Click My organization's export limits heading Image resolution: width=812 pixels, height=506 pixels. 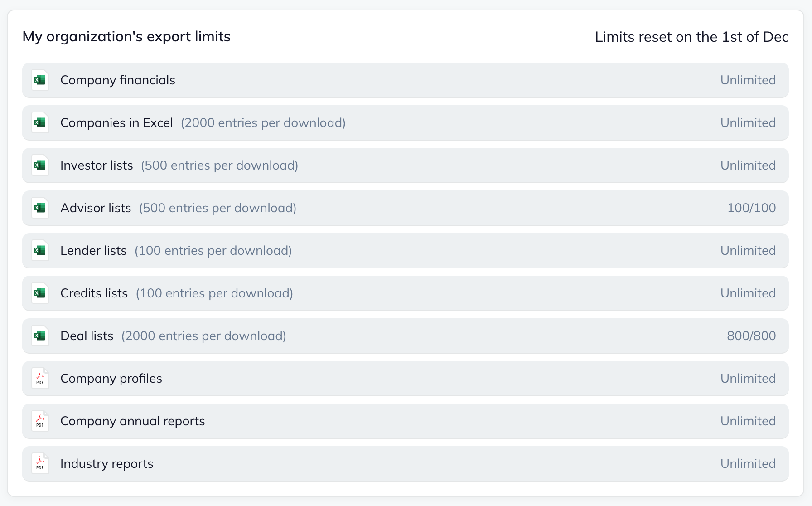point(126,37)
